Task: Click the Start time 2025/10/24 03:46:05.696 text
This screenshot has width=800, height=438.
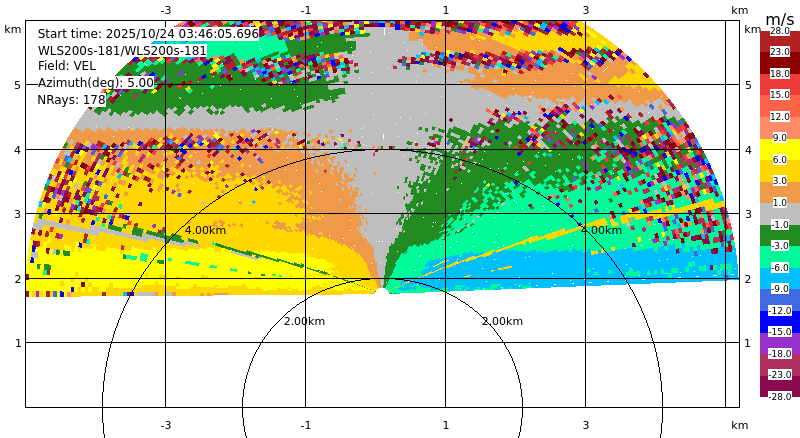Action: (x=148, y=34)
